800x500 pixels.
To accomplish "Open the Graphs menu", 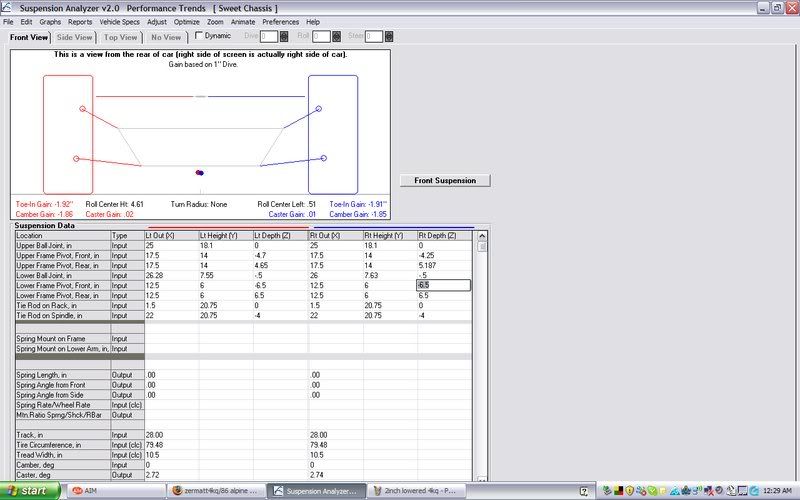I will 50,21.
